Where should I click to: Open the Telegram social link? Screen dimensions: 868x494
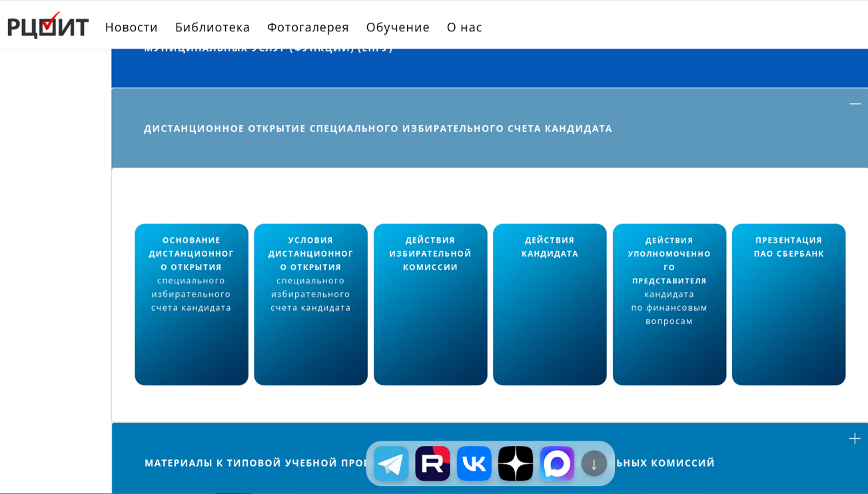391,463
